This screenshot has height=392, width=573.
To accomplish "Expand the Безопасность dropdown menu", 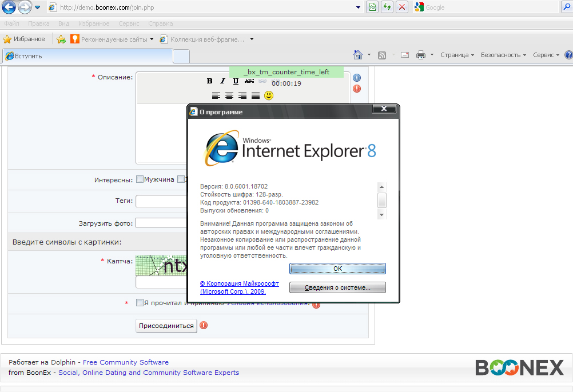I will pos(504,55).
